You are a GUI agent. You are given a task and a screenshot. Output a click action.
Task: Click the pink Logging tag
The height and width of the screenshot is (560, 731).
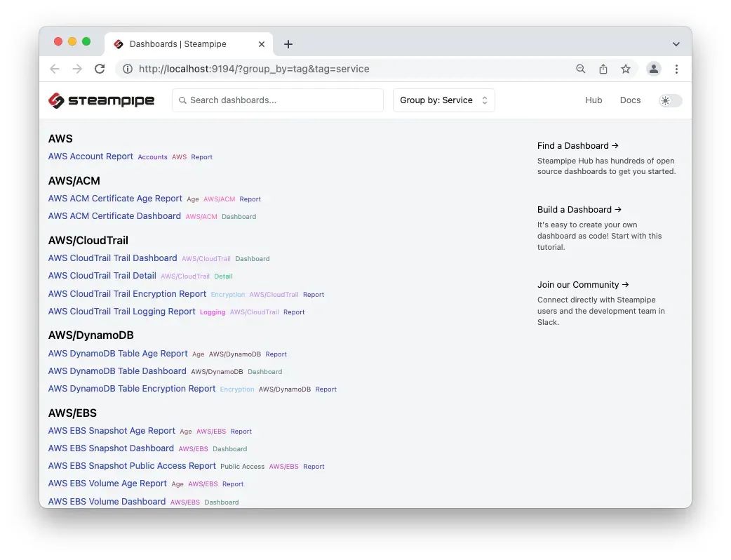tap(213, 312)
